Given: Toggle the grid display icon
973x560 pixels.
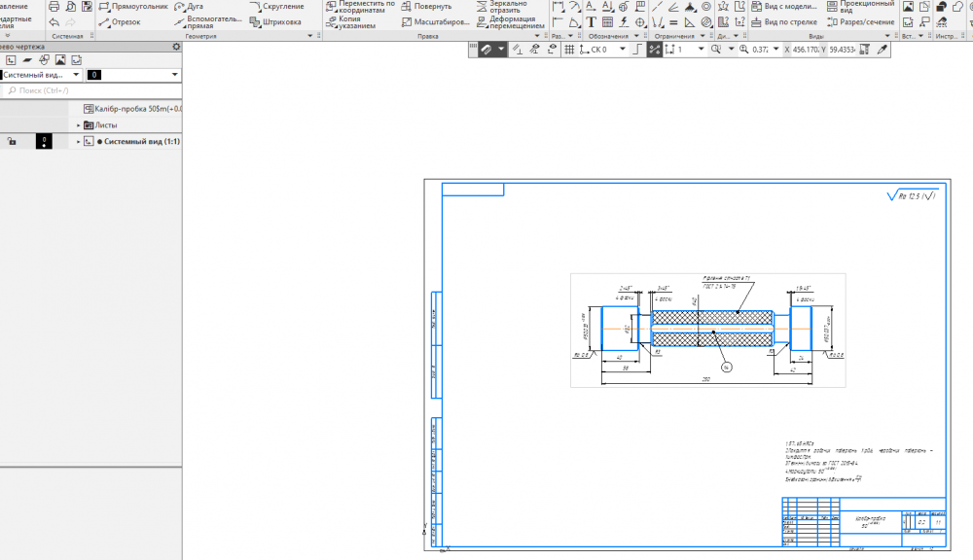Looking at the screenshot, I should [569, 49].
